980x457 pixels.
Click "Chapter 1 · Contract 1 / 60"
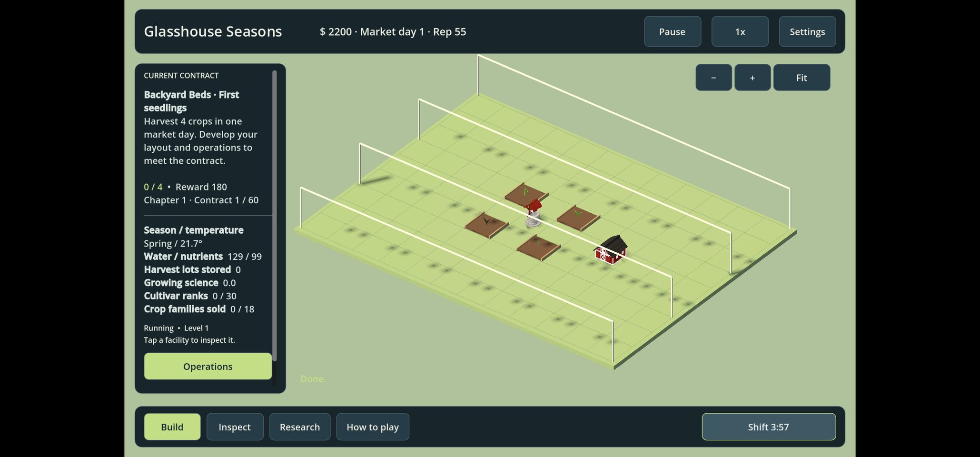201,200
